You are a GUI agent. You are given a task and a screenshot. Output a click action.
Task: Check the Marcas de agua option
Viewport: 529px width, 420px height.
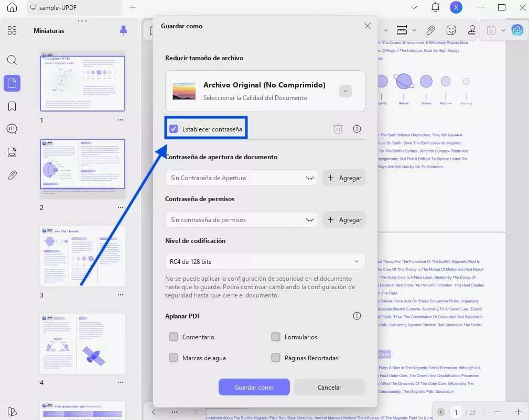pos(174,358)
